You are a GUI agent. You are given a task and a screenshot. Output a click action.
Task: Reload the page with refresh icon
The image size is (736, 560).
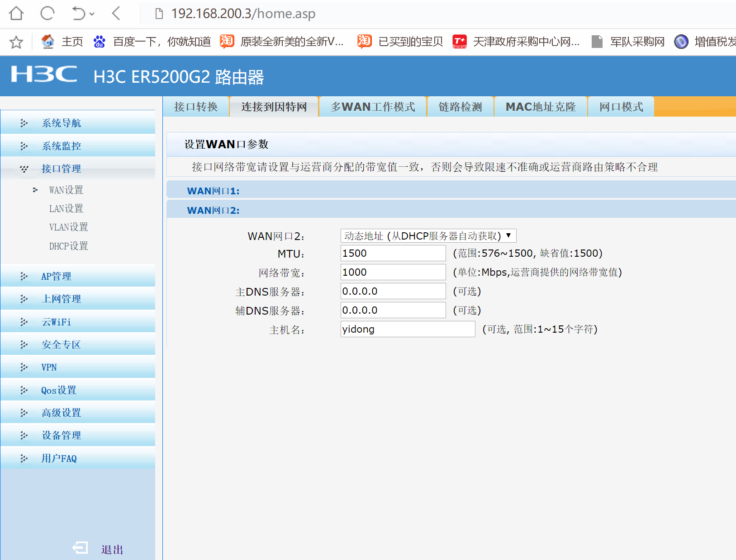point(47,14)
